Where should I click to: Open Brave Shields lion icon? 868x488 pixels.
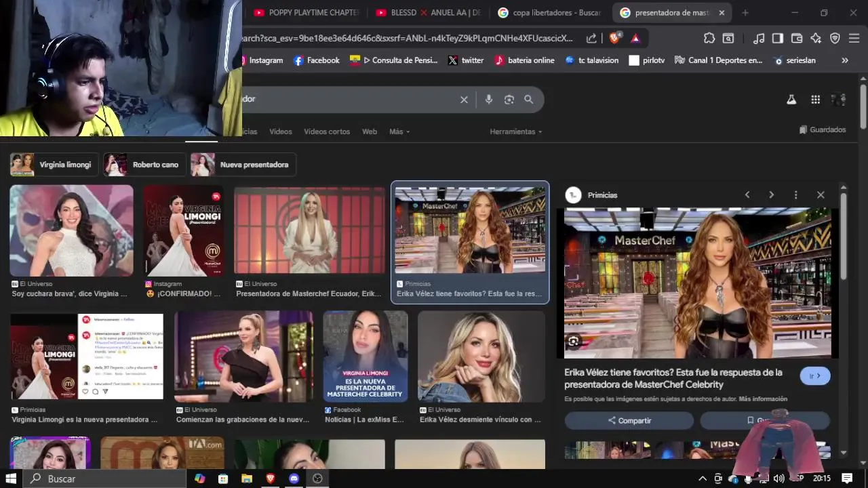(614, 38)
